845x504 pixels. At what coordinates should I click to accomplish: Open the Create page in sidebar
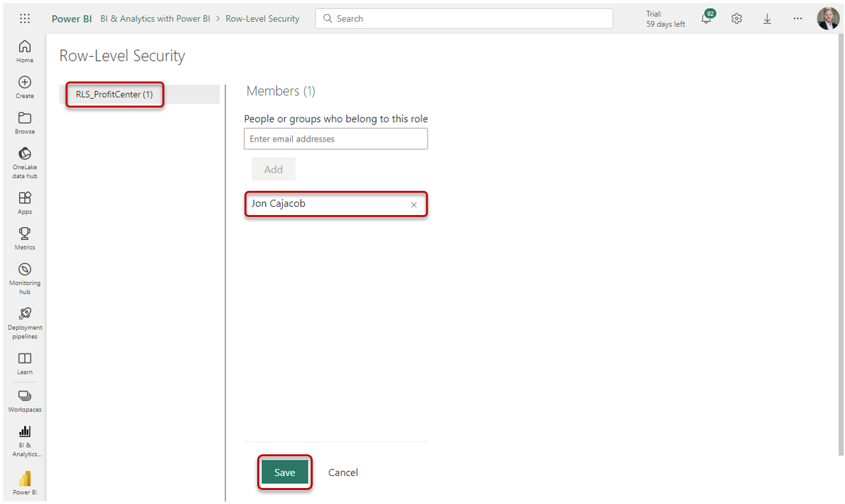25,87
